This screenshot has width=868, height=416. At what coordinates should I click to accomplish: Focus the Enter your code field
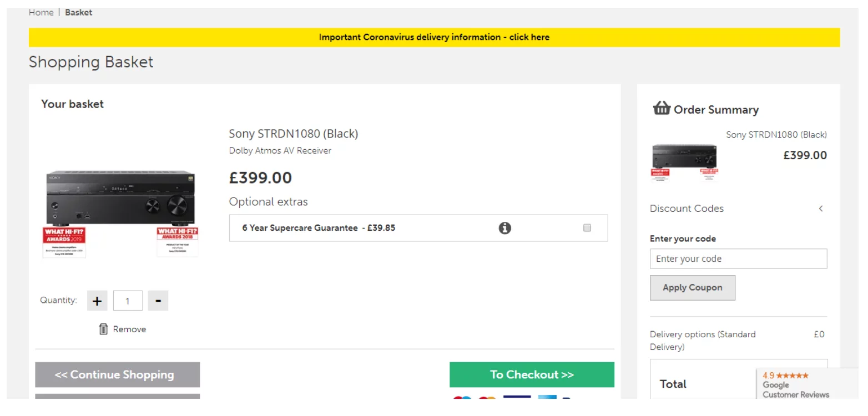[738, 258]
